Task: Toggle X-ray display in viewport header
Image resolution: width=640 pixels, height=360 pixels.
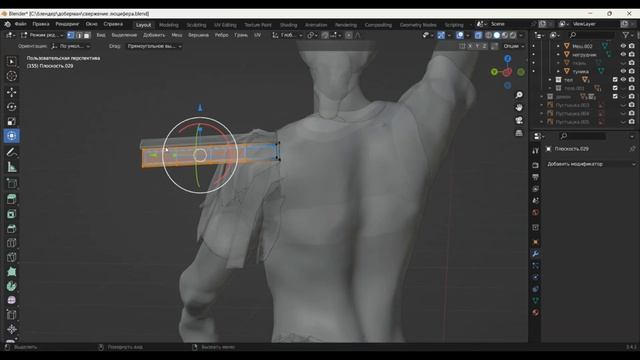Action: [x=478, y=36]
